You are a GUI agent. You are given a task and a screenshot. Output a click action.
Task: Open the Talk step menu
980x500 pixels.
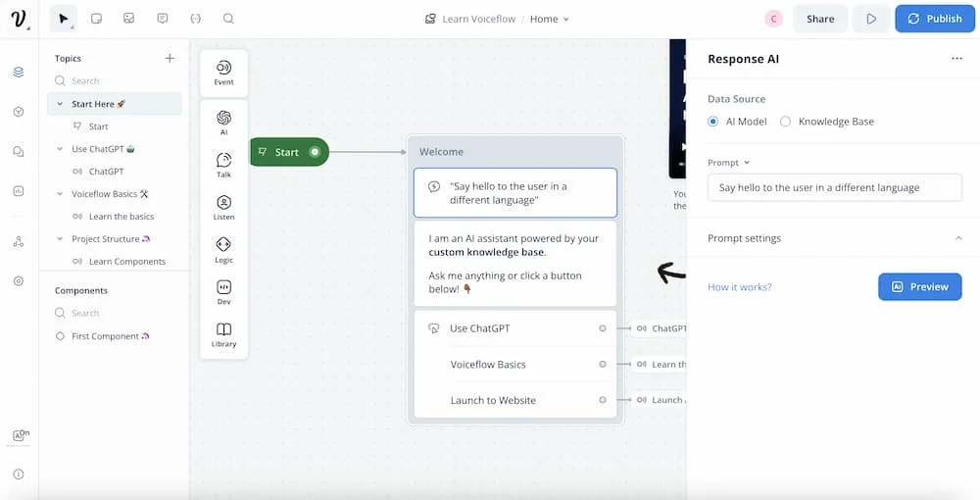click(223, 165)
